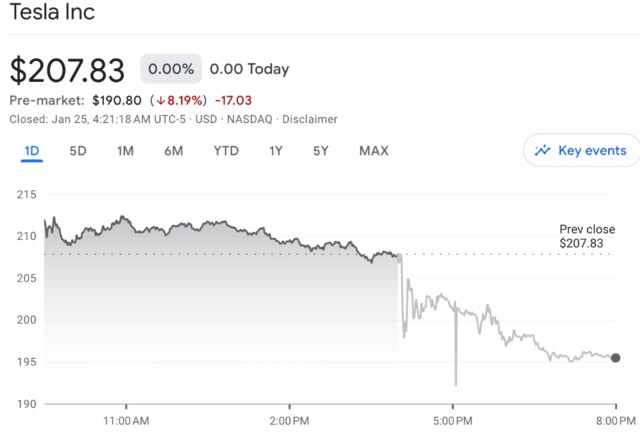640x443 pixels.
Task: Click the 0.00% change badge
Action: [171, 69]
